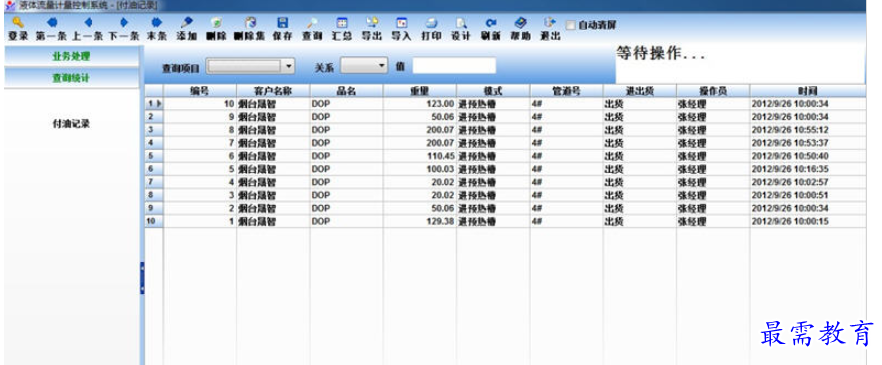This screenshot has height=365, width=882.
Task: Refresh the list with 刷新
Action: click(x=490, y=22)
